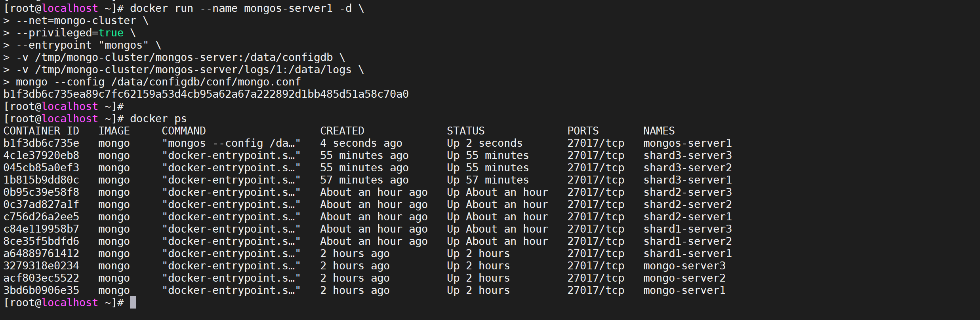Select the name shard2-server1
The height and width of the screenshot is (320, 980).
688,217
